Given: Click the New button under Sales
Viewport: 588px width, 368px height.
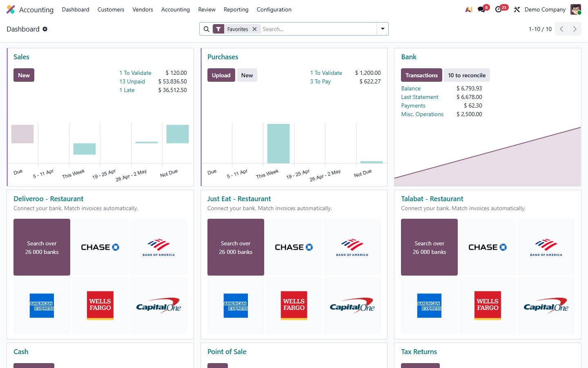Looking at the screenshot, I should pyautogui.click(x=24, y=75).
